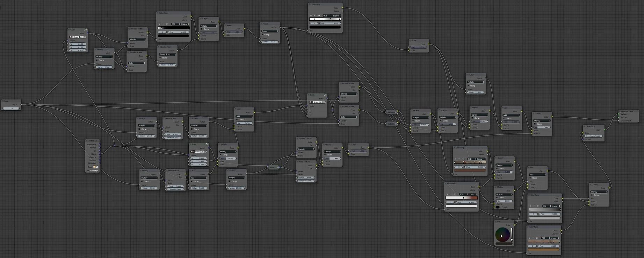Toggle Clamp on the Power node

[263, 35]
